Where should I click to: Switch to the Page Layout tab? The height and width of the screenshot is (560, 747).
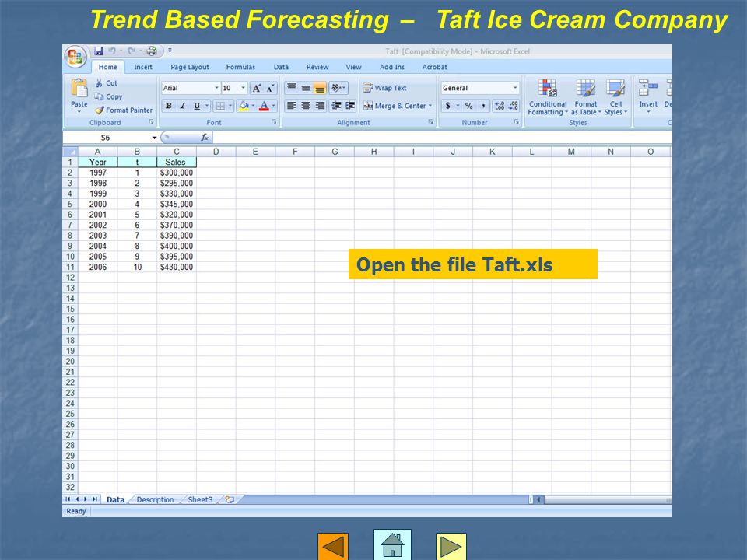tap(190, 67)
